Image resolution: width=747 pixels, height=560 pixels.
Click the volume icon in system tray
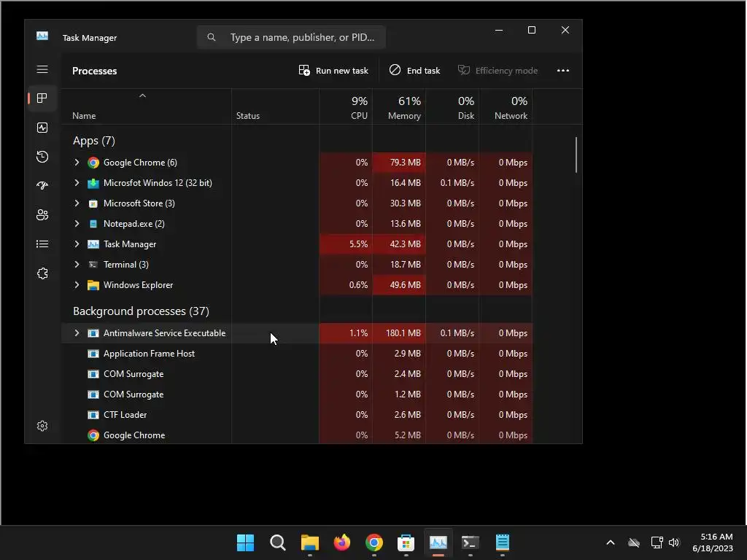674,542
